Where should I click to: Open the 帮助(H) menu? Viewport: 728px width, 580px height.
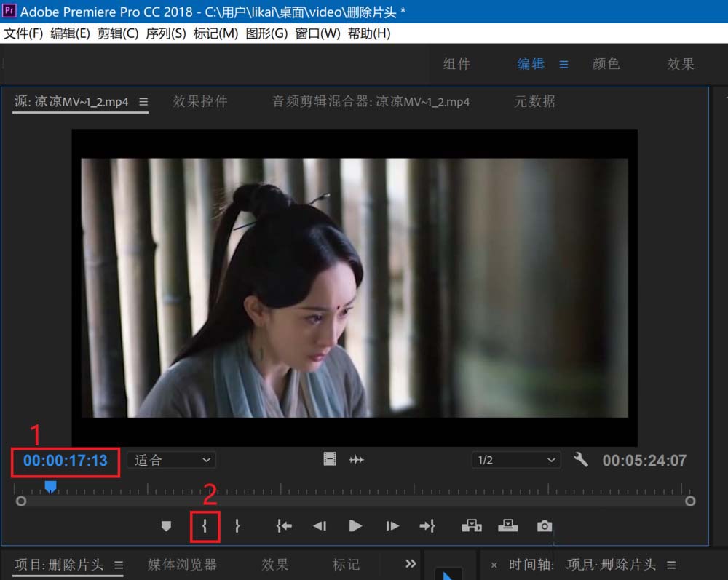[369, 33]
